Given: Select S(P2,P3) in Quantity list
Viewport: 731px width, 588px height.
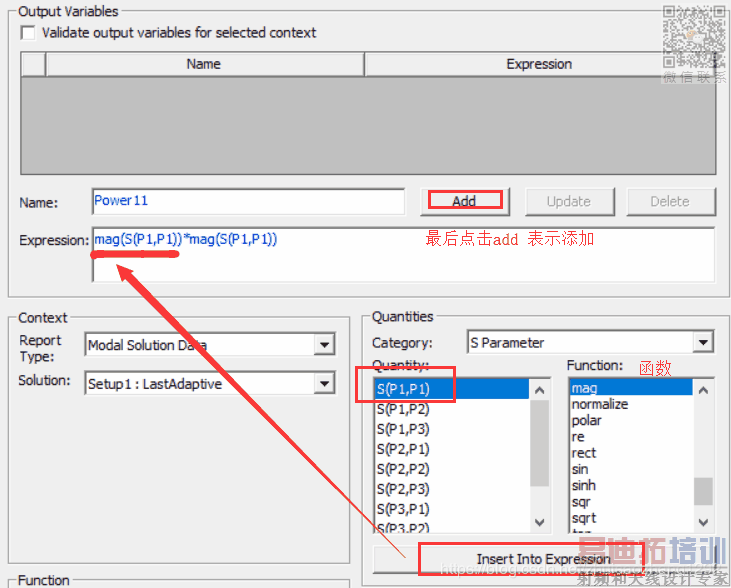Looking at the screenshot, I should pyautogui.click(x=451, y=489).
